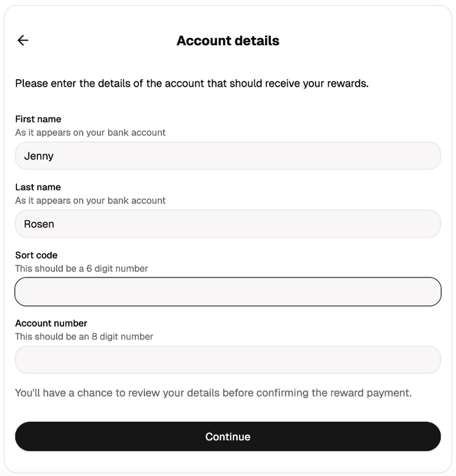Viewport: 456px width, 476px height.
Task: Click the 6 digit number helper text
Action: (81, 268)
